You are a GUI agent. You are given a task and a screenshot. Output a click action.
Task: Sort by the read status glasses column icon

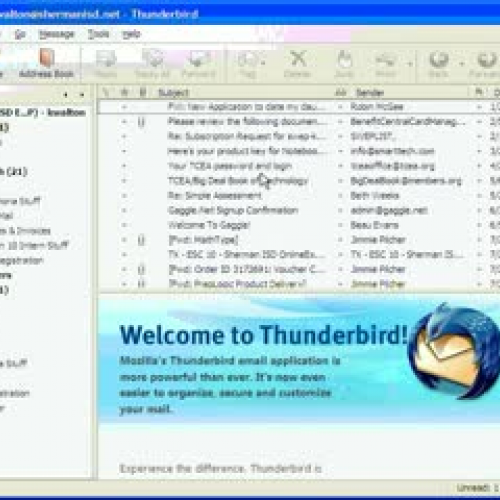[x=341, y=92]
